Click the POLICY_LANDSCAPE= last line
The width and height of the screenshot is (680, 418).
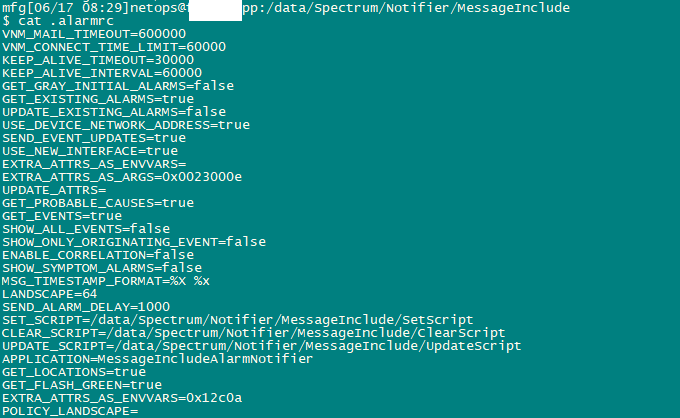coord(70,411)
